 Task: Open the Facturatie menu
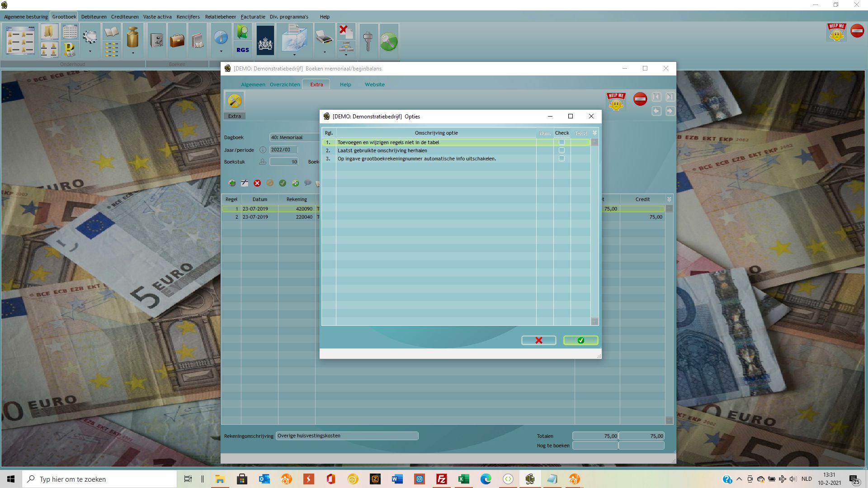tap(253, 17)
